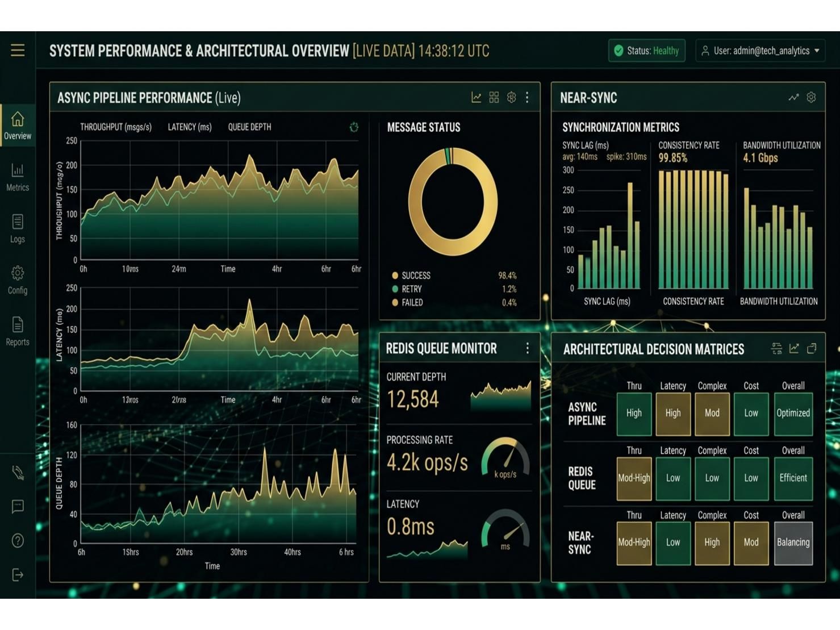Open Redis Queue Monitor options menu
The width and height of the screenshot is (840, 630).
(x=527, y=348)
